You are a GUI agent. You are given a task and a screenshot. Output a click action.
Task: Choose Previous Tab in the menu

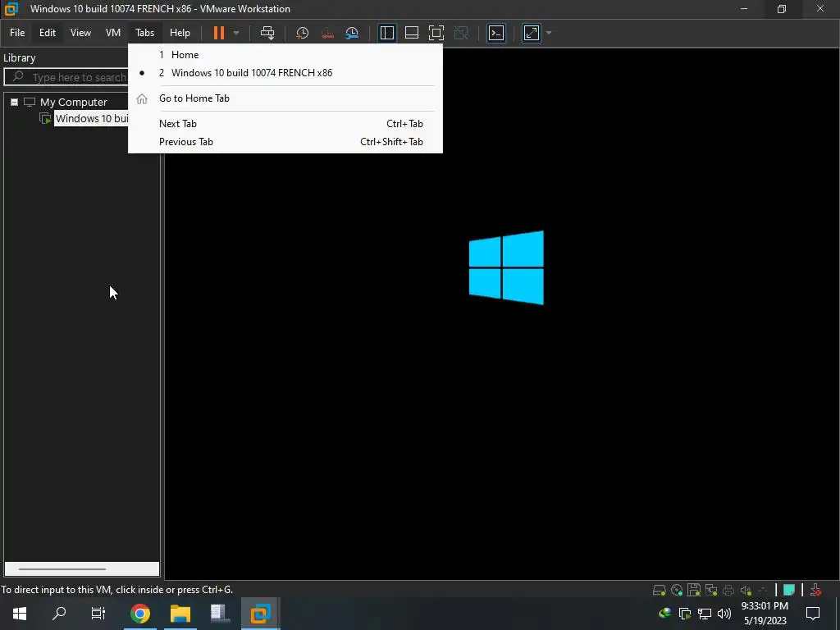tap(285, 142)
